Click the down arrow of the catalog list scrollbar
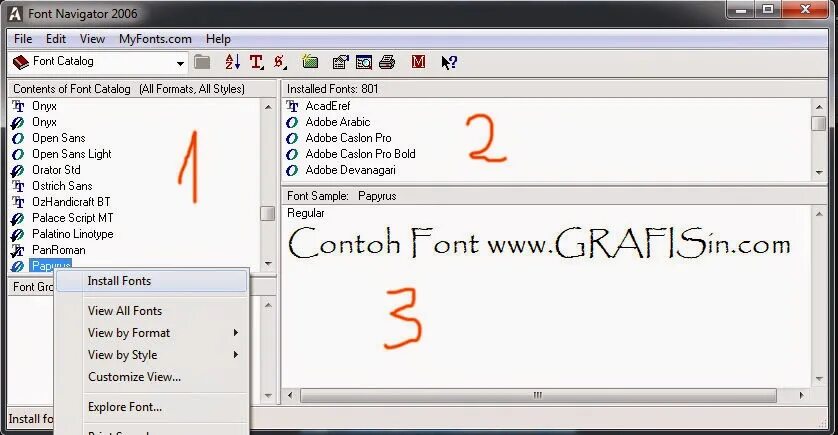The height and width of the screenshot is (435, 838). [x=268, y=263]
